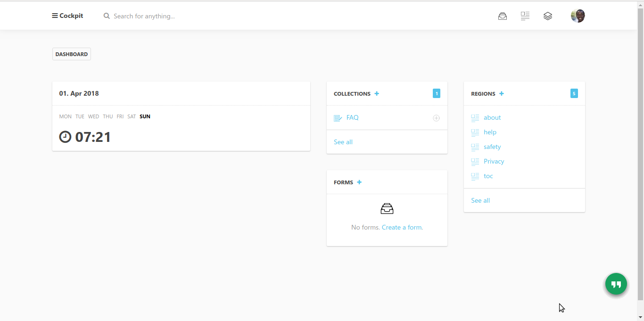Open the about region

[x=492, y=117]
